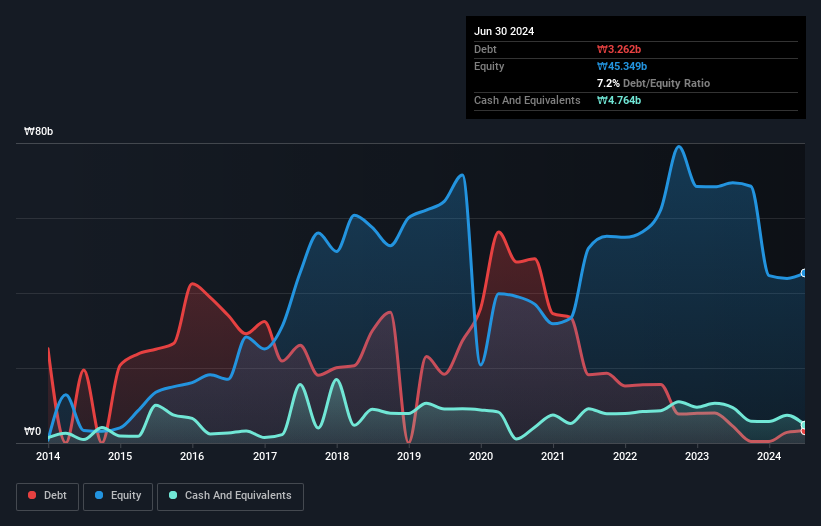Click the teal Cash And Equivalents legend dot
The height and width of the screenshot is (526, 821).
point(173,495)
